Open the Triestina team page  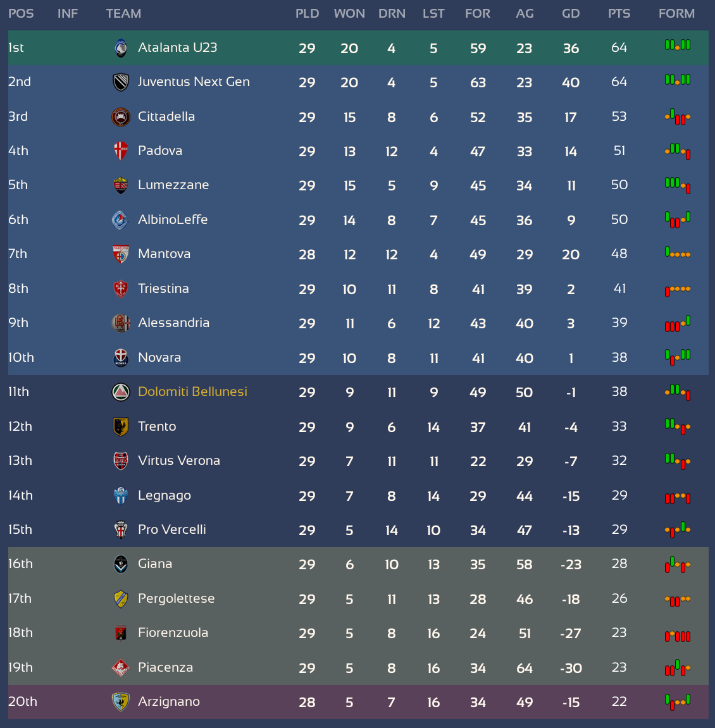[x=163, y=289]
